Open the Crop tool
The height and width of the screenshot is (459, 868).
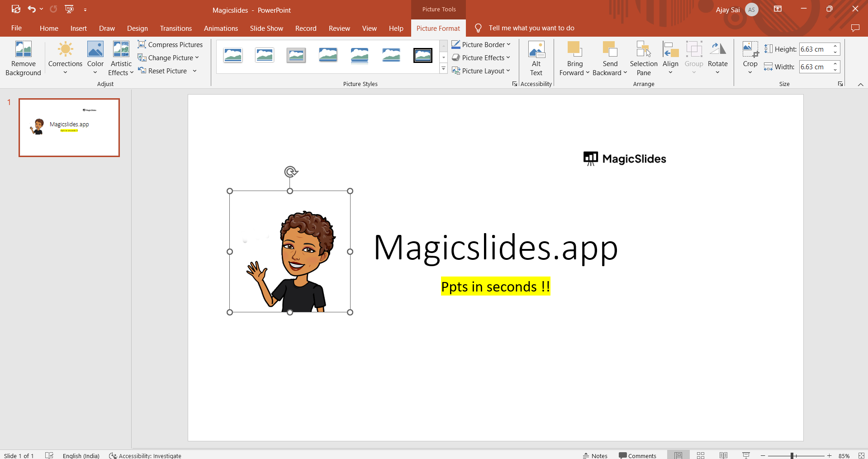(750, 50)
